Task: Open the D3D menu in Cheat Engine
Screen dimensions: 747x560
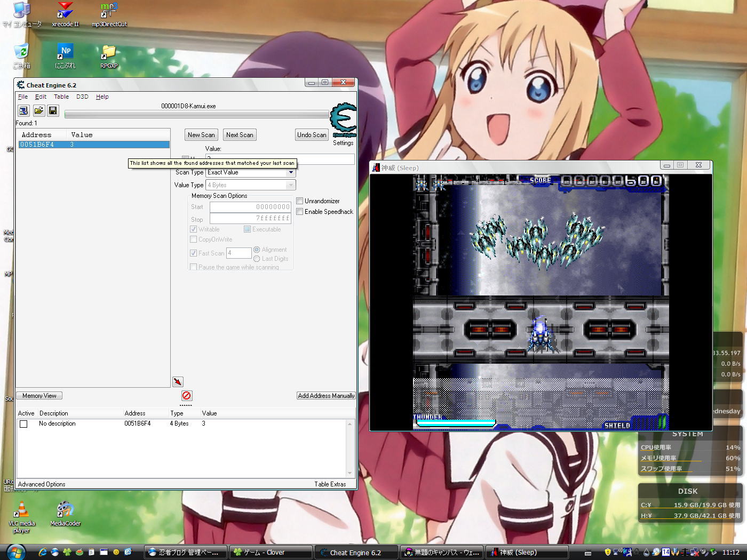Action: tap(82, 97)
